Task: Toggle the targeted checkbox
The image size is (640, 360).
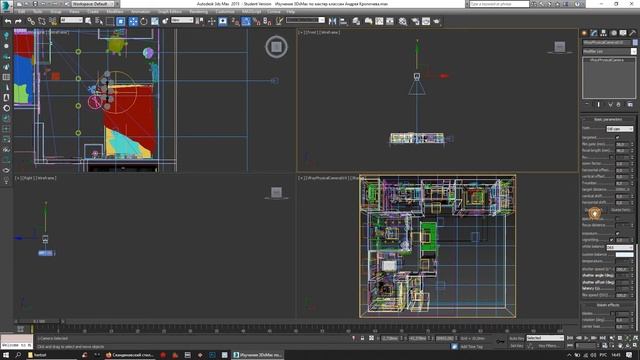Action: click(x=617, y=138)
